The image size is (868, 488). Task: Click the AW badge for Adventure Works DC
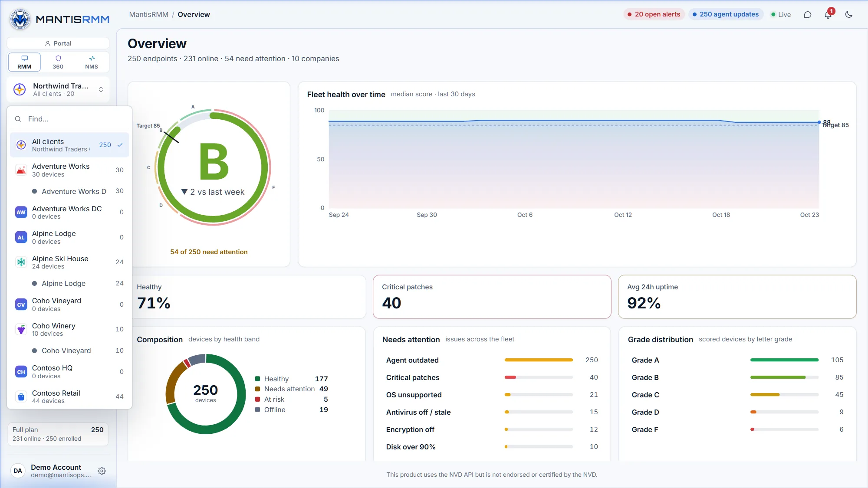click(x=21, y=213)
